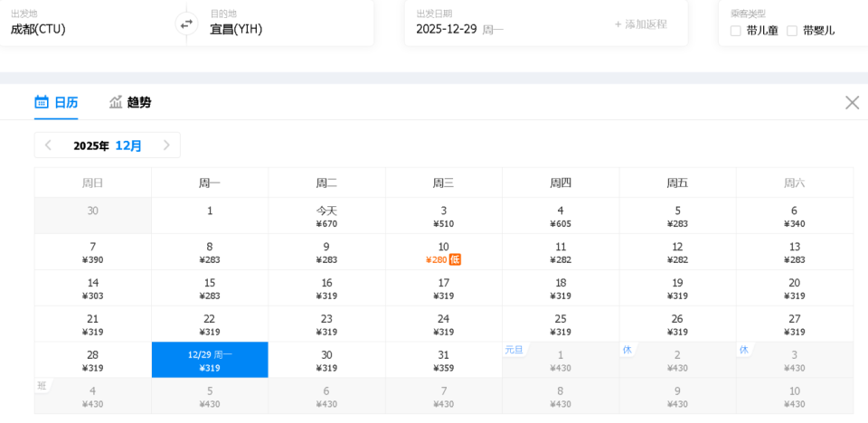Go to next month in calendar
This screenshot has width=868, height=423.
tap(166, 146)
